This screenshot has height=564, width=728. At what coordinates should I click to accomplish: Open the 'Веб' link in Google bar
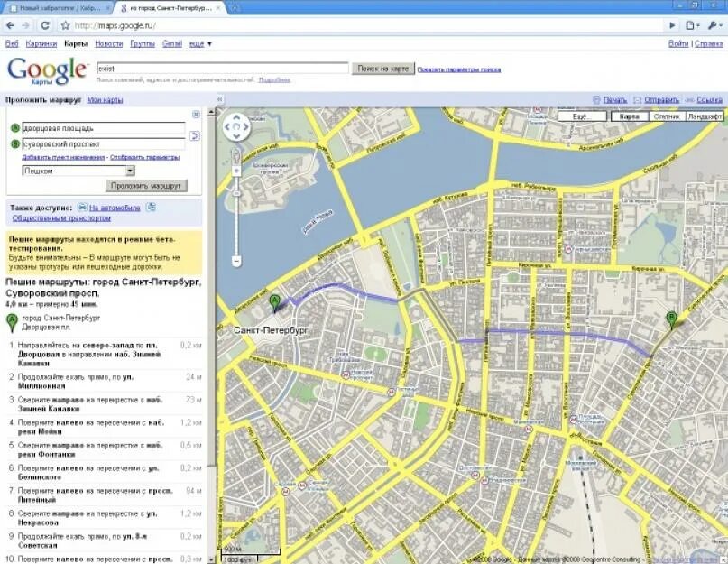12,43
